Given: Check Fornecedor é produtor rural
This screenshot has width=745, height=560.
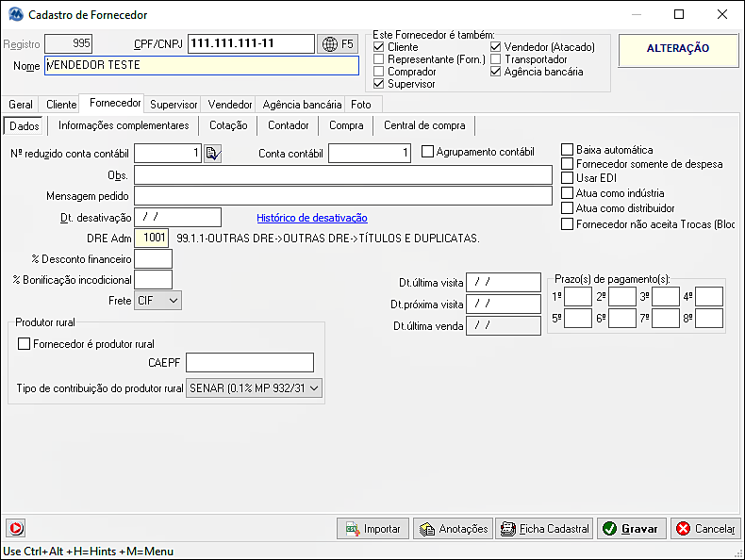Looking at the screenshot, I should click(24, 344).
